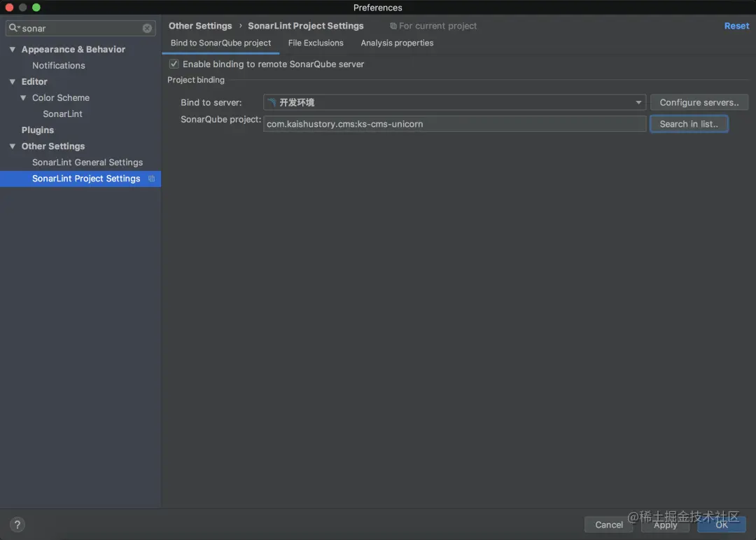Clear the search field with the X icon
This screenshot has height=540, width=756.
(147, 29)
